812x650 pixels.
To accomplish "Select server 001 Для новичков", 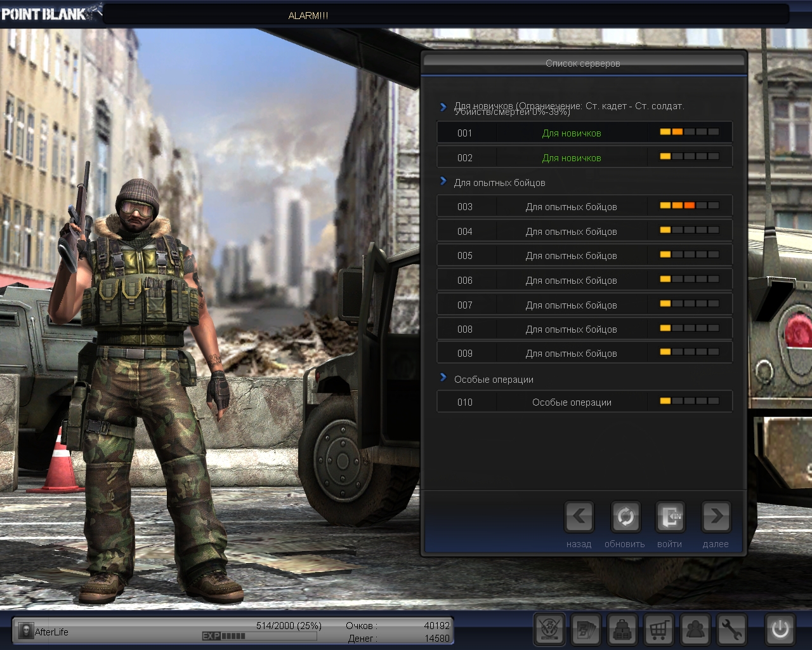I will tap(584, 133).
